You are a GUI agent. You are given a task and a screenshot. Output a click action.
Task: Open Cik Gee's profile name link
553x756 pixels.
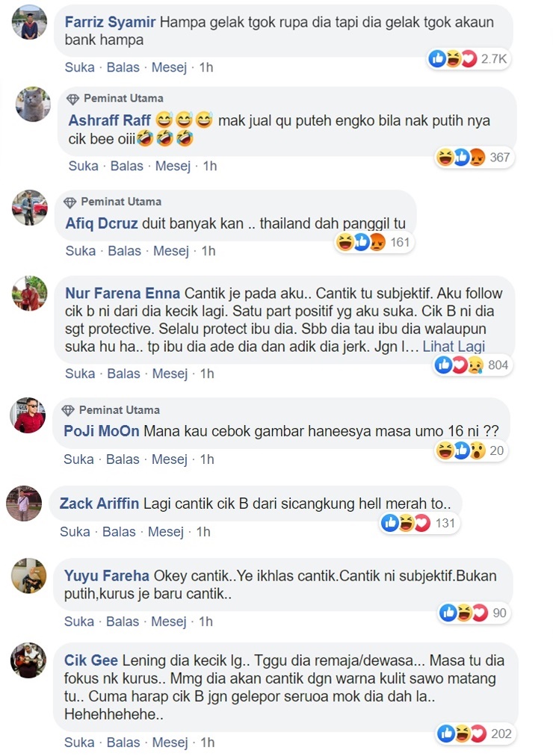90,660
